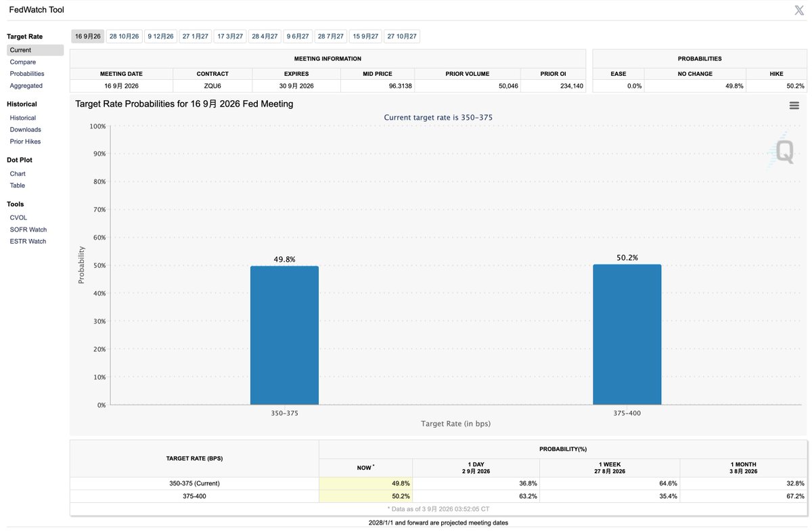
Task: Click the 1 WEEK value 64.6%
Action: pos(668,483)
